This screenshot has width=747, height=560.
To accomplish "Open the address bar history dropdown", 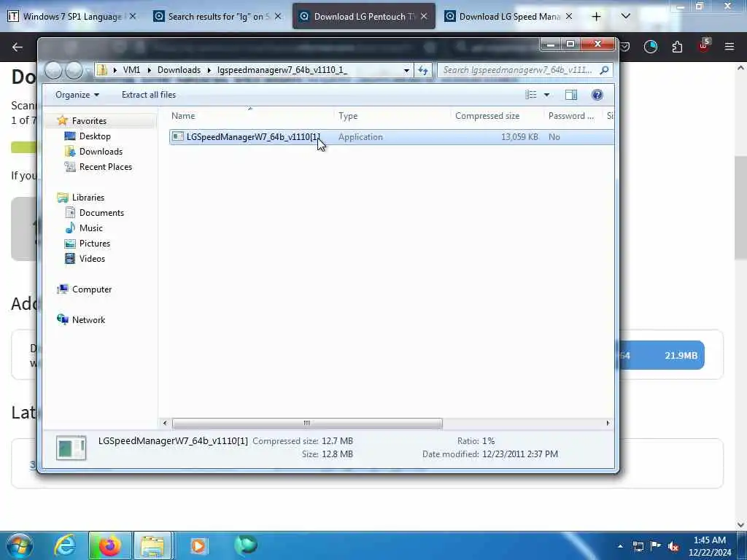I will pyautogui.click(x=406, y=71).
